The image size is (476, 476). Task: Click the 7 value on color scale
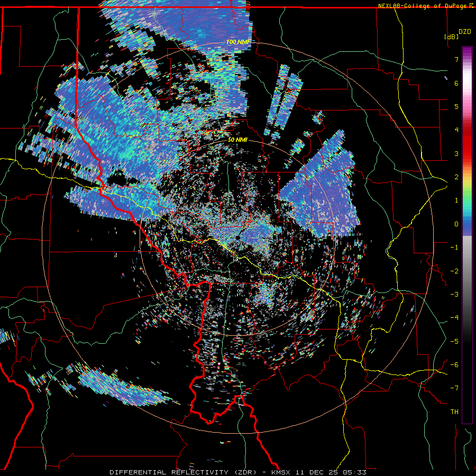click(456, 59)
